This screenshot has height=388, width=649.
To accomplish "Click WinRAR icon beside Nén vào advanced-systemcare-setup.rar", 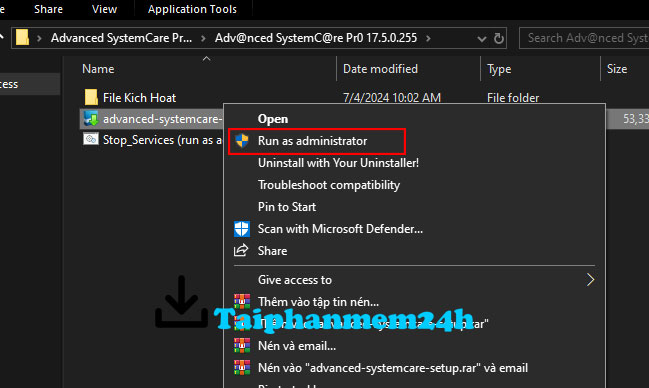I will [242, 367].
